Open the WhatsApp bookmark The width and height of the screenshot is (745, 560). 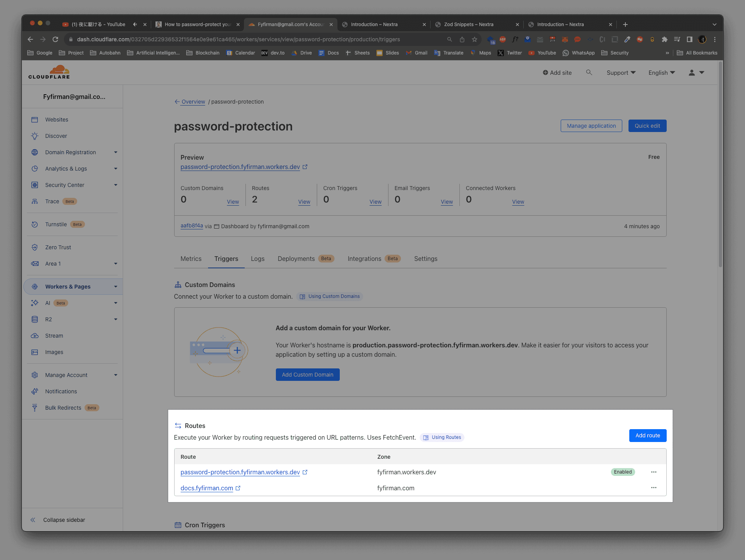tap(579, 53)
